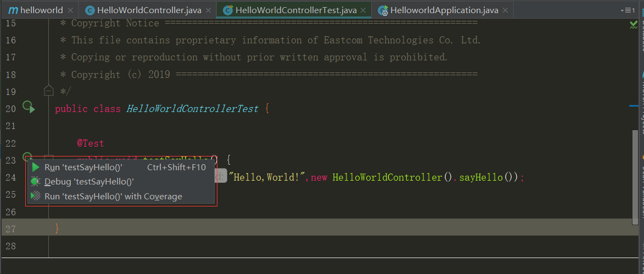Image resolution: width=644 pixels, height=274 pixels.
Task: Choose Debug 'testSayHello()' from the popup
Action: pos(121,182)
